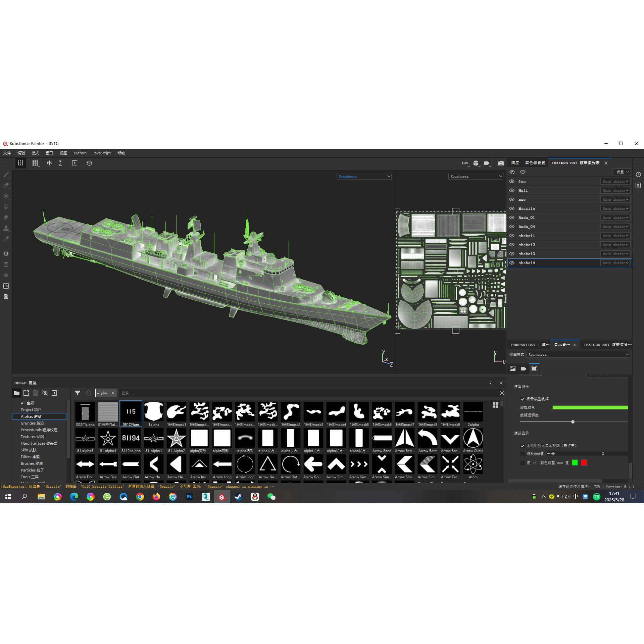
Task: Enable the 缩放HDR值 checkbox
Action: click(522, 453)
